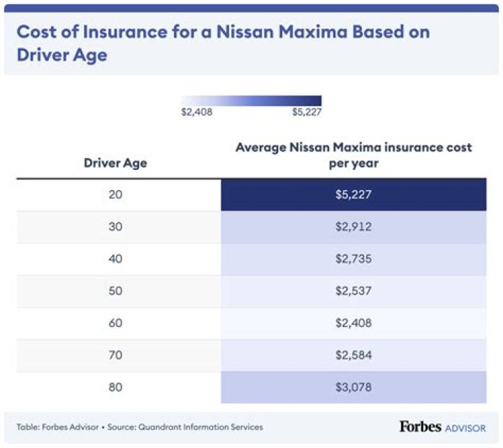Click the $2,912 cost cell
Screen dimensions: 503x448
(353, 227)
